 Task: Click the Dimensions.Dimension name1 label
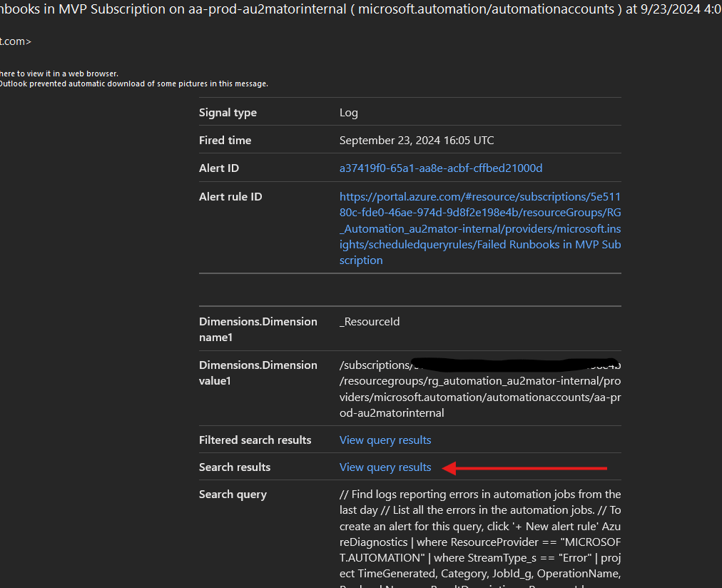tap(258, 329)
